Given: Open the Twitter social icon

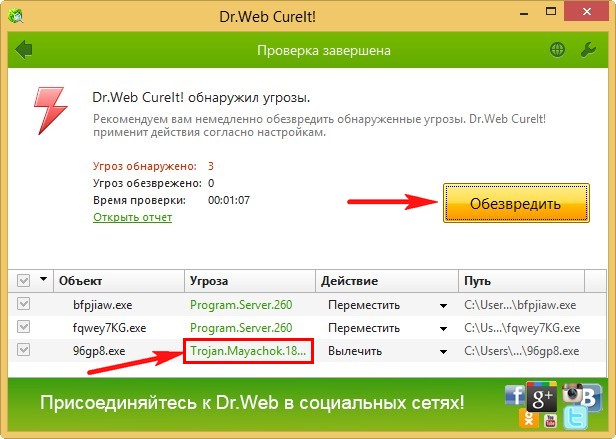Looking at the screenshot, I should [x=576, y=418].
